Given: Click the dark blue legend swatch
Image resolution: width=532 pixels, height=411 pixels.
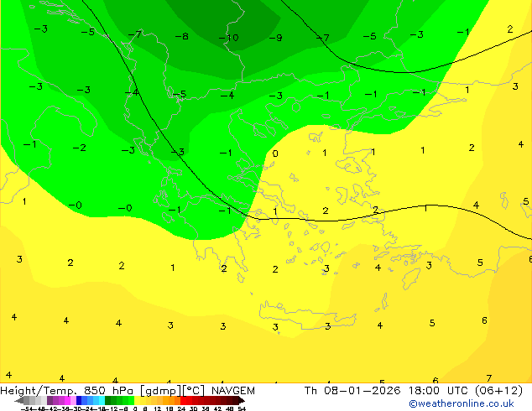Looking at the screenshot, I should point(79,400).
